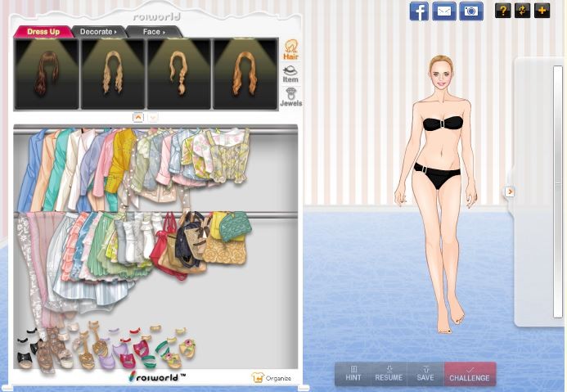The height and width of the screenshot is (392, 567).
Task: Select the Dress Up tab
Action: [x=43, y=32]
